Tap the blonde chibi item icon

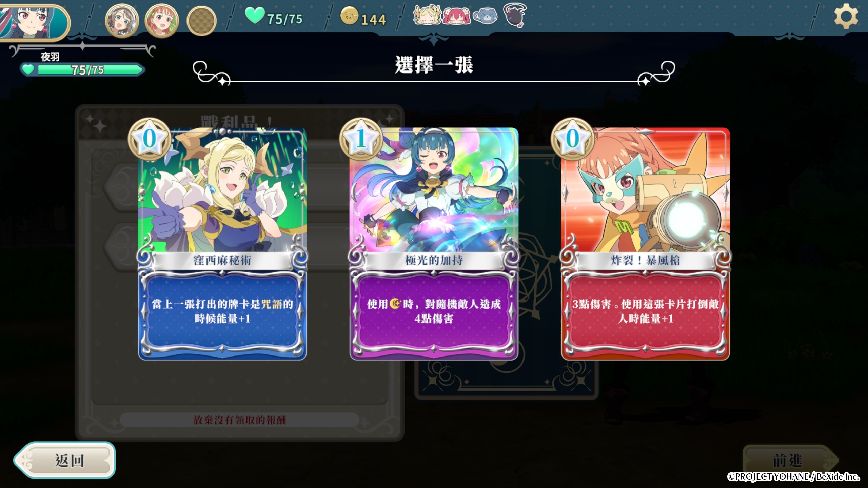[427, 15]
